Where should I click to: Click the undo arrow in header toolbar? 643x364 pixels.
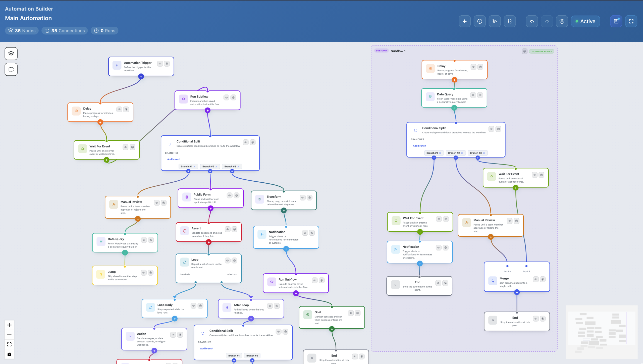tap(532, 21)
